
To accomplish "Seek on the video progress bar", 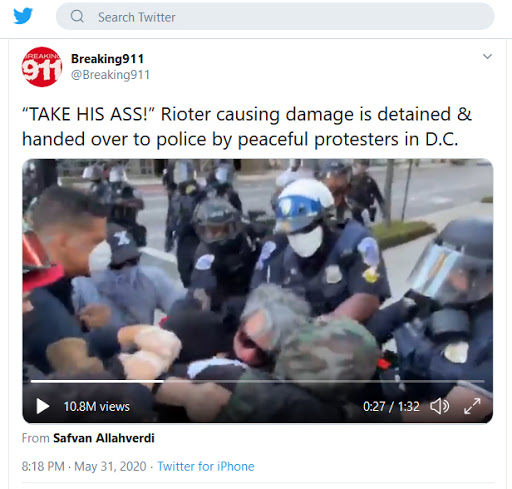I will [x=257, y=380].
